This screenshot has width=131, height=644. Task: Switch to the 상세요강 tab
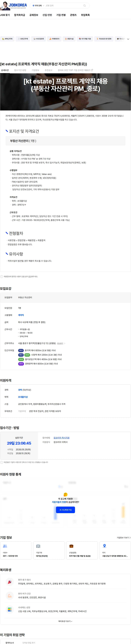pyautogui.click(x=5, y=70)
